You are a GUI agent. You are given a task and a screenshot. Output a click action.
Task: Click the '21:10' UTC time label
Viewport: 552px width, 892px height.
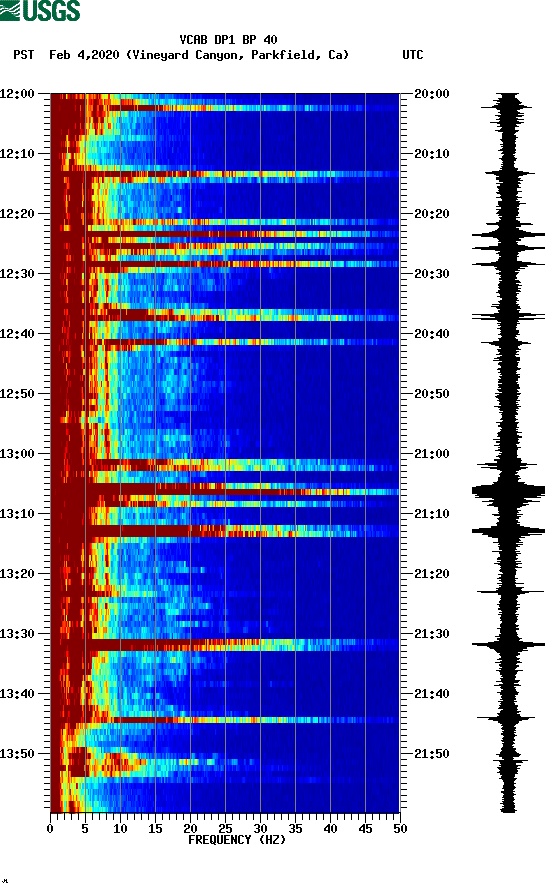click(432, 514)
